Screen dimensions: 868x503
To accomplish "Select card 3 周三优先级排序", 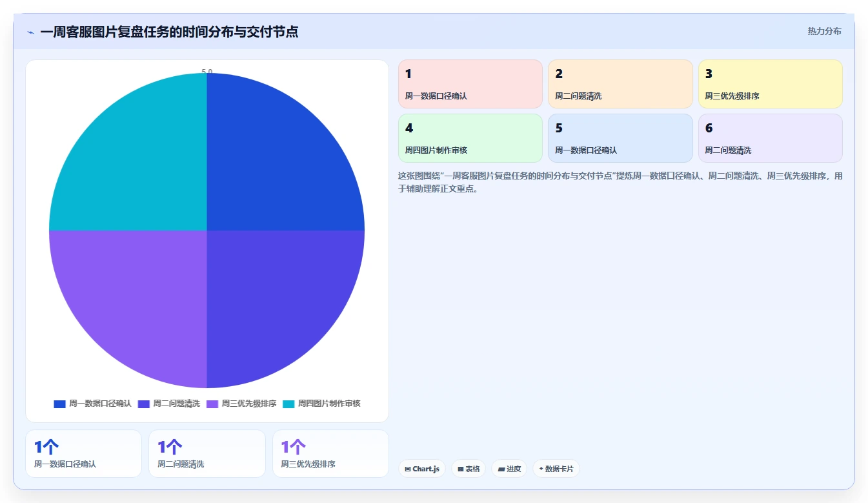I will click(x=771, y=84).
